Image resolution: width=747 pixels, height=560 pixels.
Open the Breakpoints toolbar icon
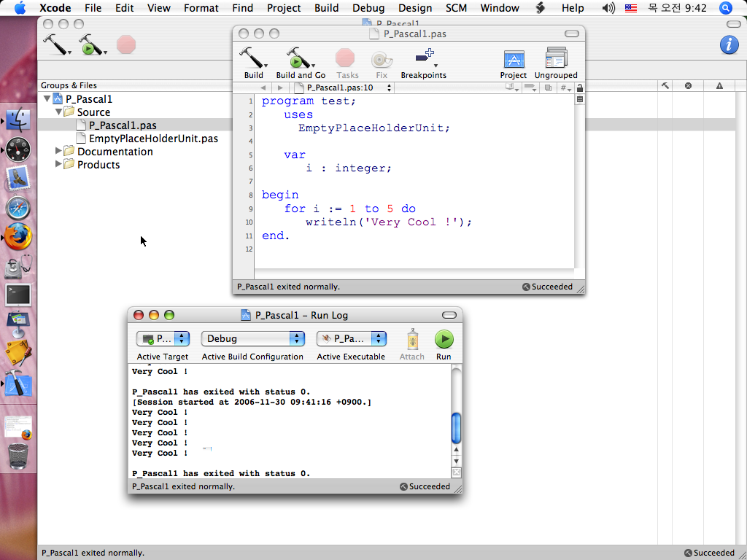click(423, 59)
